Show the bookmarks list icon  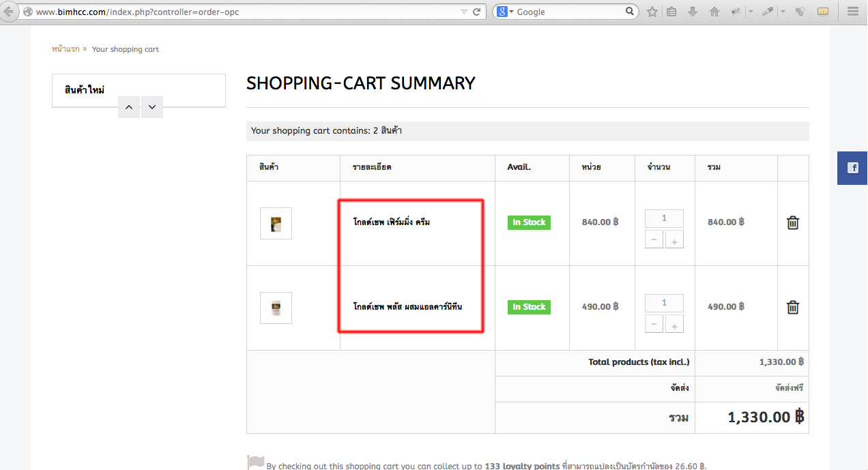(671, 12)
